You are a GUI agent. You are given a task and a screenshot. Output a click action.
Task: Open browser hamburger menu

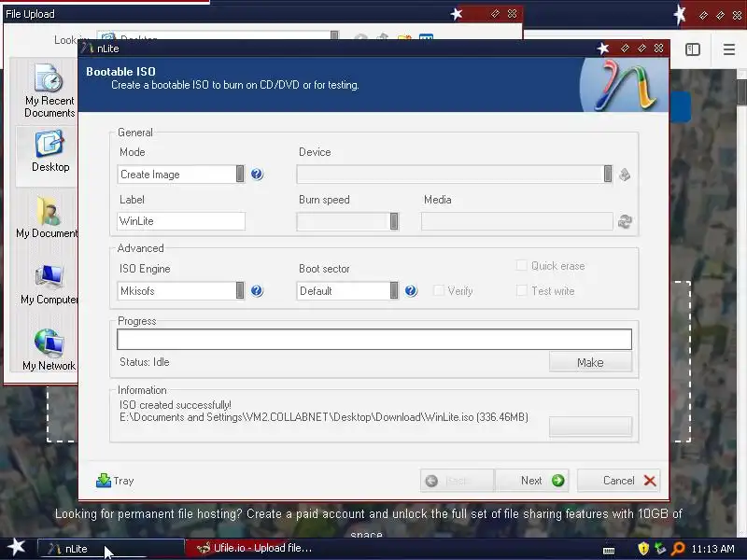(729, 49)
